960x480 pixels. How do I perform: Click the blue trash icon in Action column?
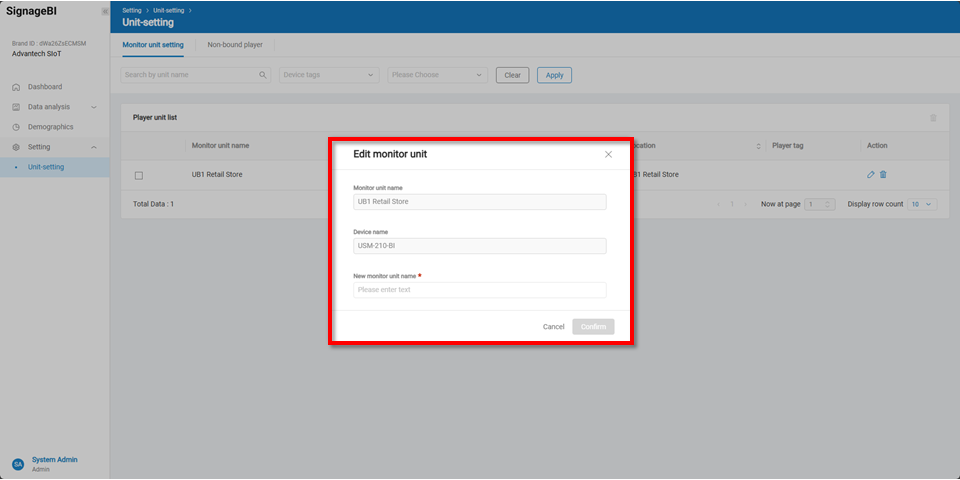click(883, 175)
